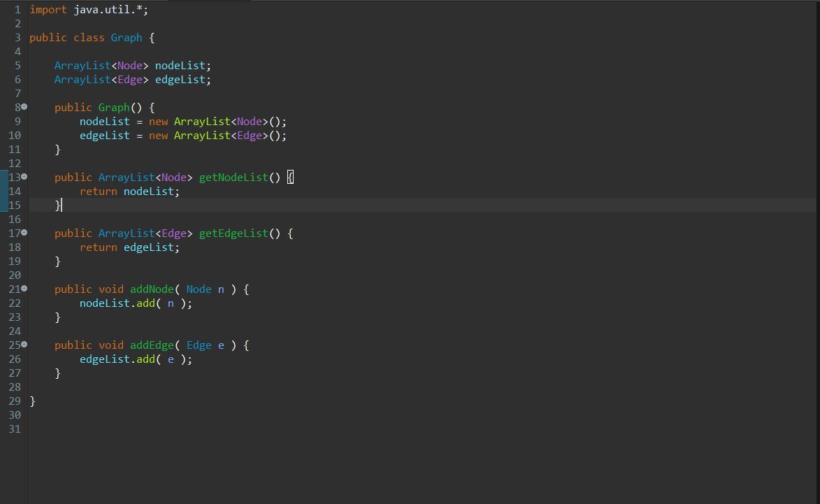The width and height of the screenshot is (820, 504).
Task: Click the addEdge method name
Action: pos(151,345)
